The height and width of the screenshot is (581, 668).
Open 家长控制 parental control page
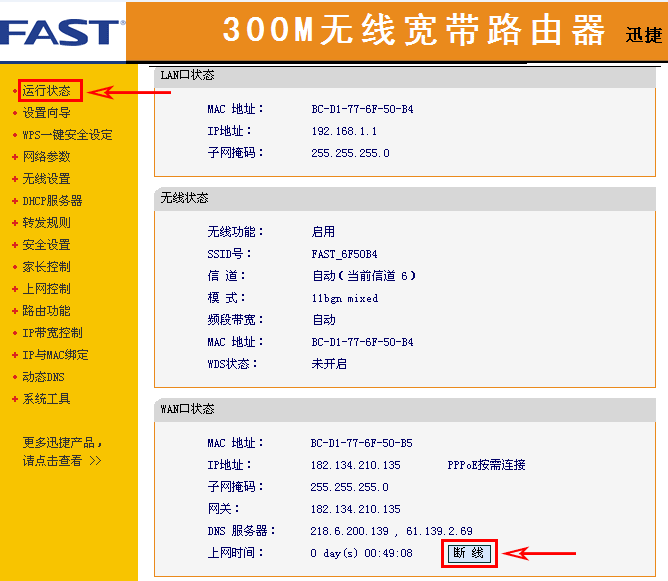[x=47, y=267]
